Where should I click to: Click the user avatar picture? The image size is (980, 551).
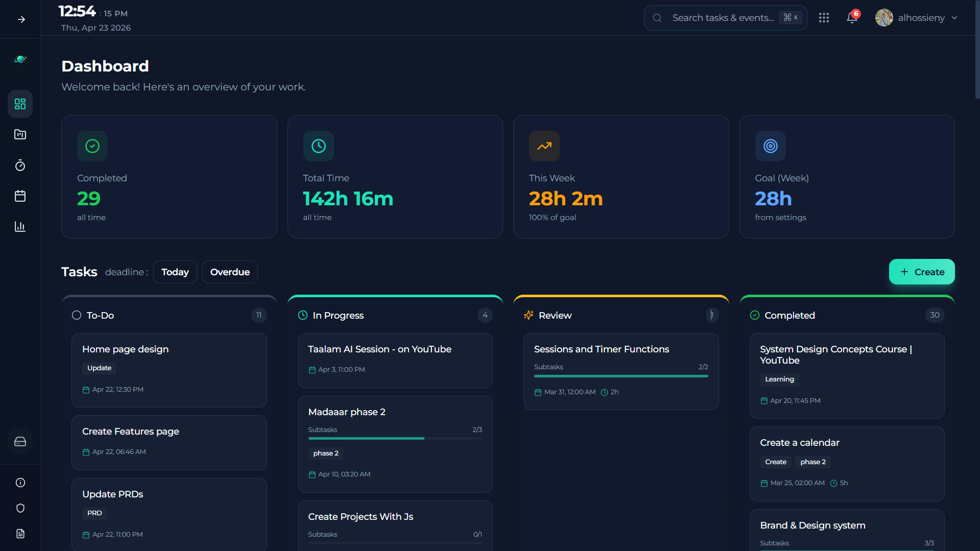[x=884, y=18]
